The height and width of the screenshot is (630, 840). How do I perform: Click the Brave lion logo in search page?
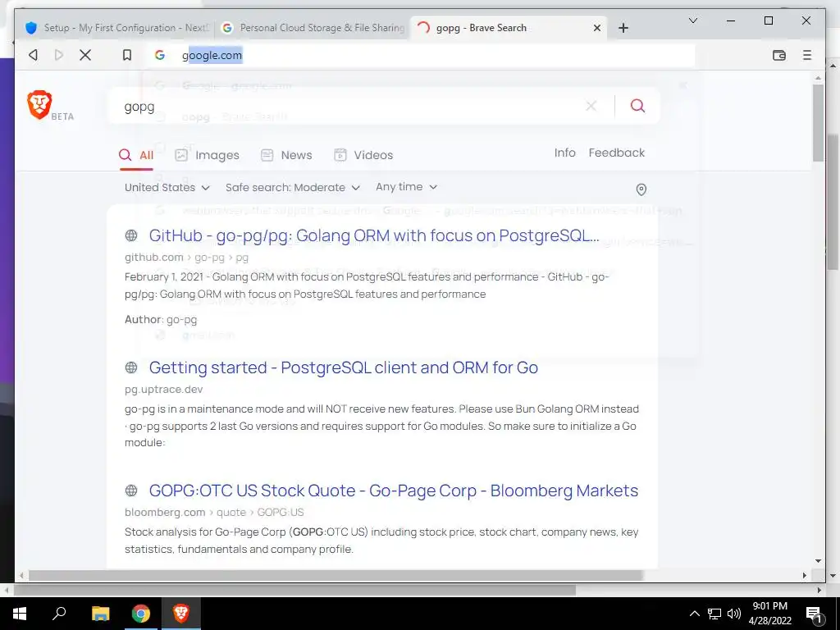click(x=39, y=105)
